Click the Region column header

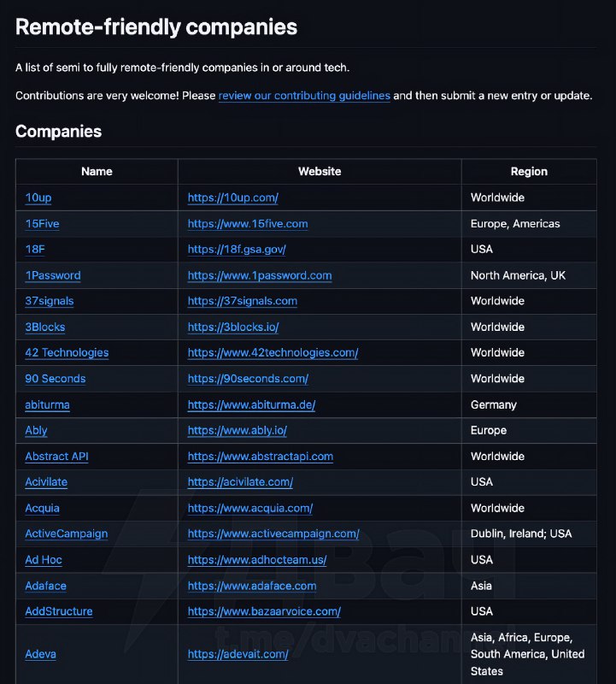529,172
